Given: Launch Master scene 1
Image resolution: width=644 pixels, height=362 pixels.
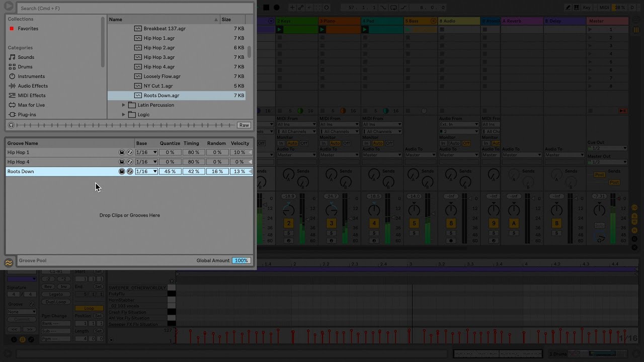Looking at the screenshot, I should click(x=590, y=30).
